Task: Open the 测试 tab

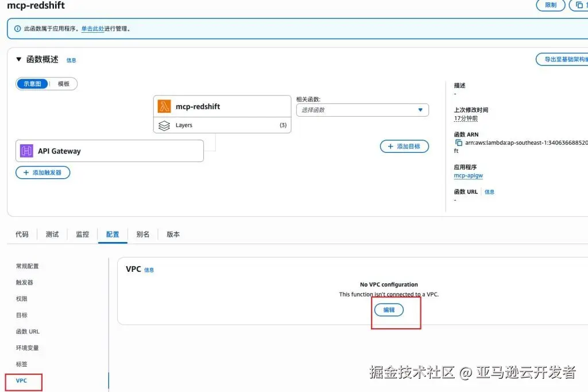Action: [52, 235]
